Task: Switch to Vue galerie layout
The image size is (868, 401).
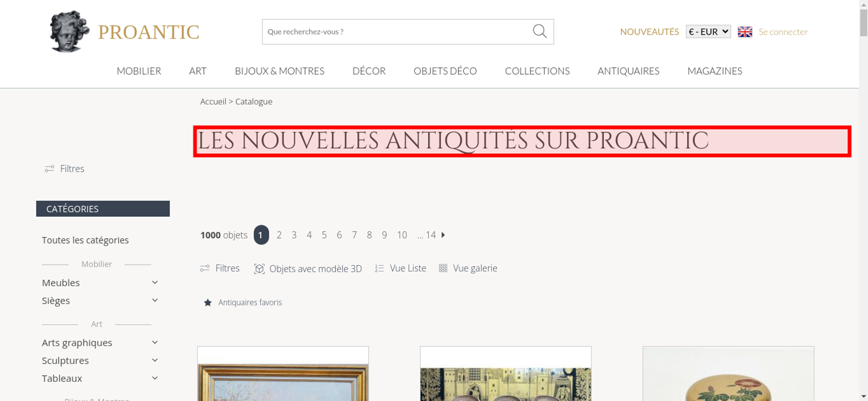Action: [468, 268]
